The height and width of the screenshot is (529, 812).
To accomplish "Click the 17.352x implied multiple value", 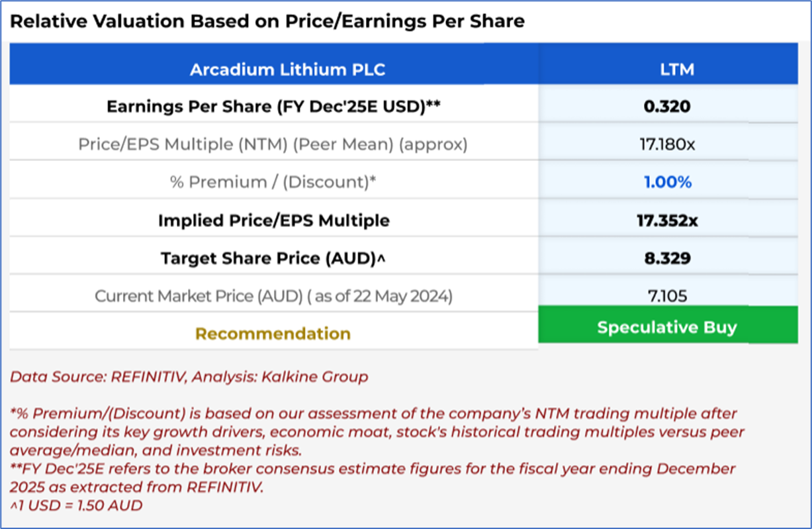I will 667,220.
